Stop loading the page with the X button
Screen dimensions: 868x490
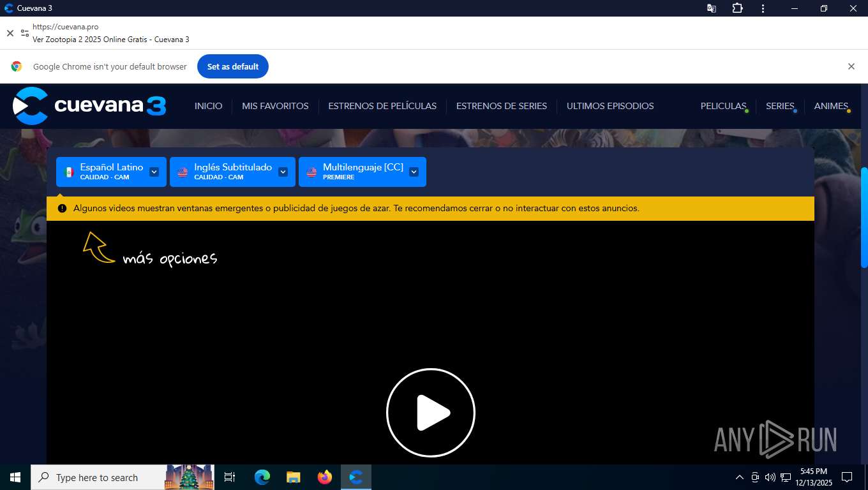(x=10, y=33)
